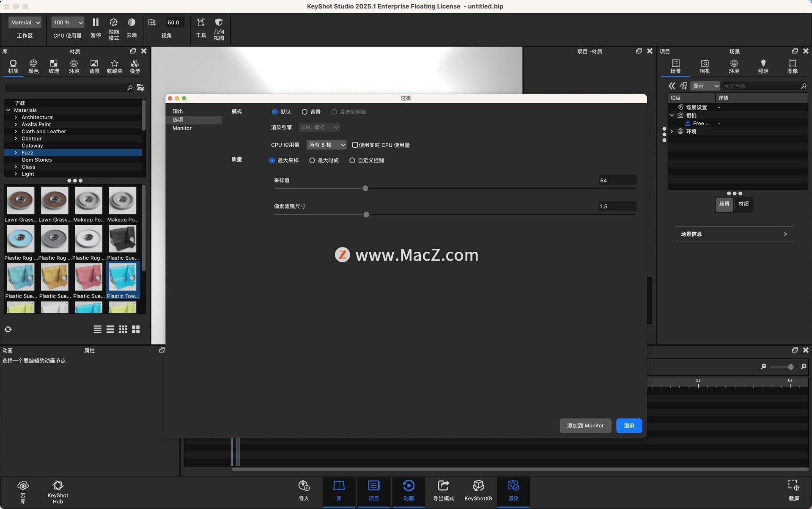Collapse the Materials tree node
This screenshot has width=812, height=509.
click(x=8, y=110)
